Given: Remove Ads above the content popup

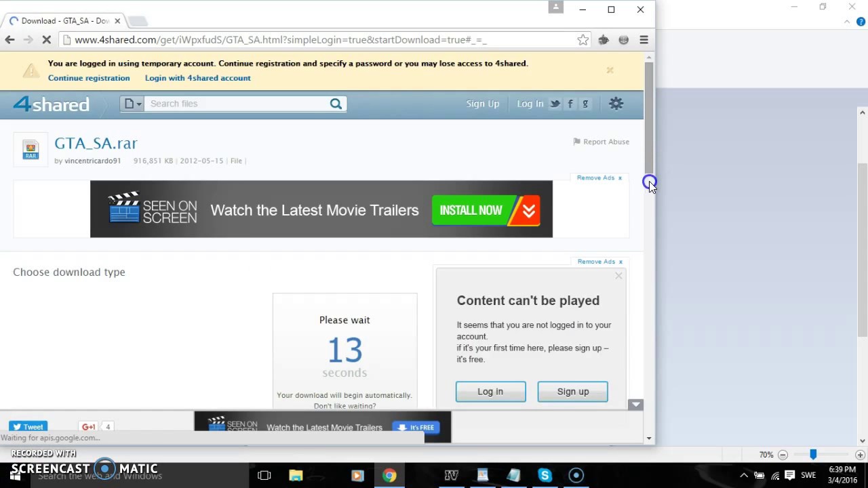Looking at the screenshot, I should tap(599, 262).
